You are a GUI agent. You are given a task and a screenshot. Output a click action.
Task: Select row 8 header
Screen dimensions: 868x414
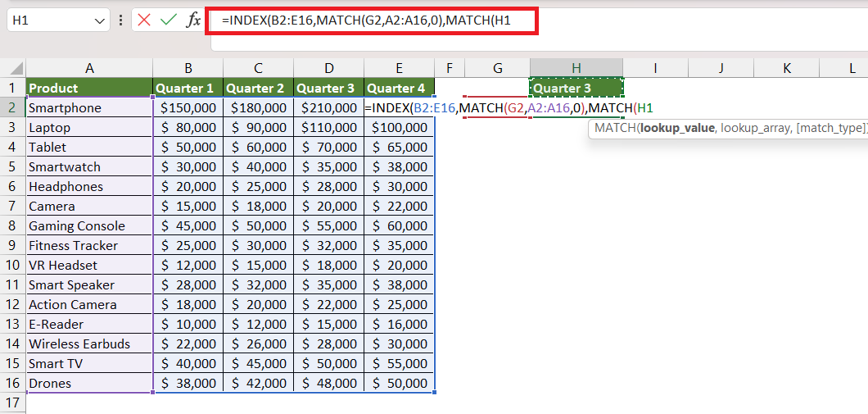click(x=13, y=225)
